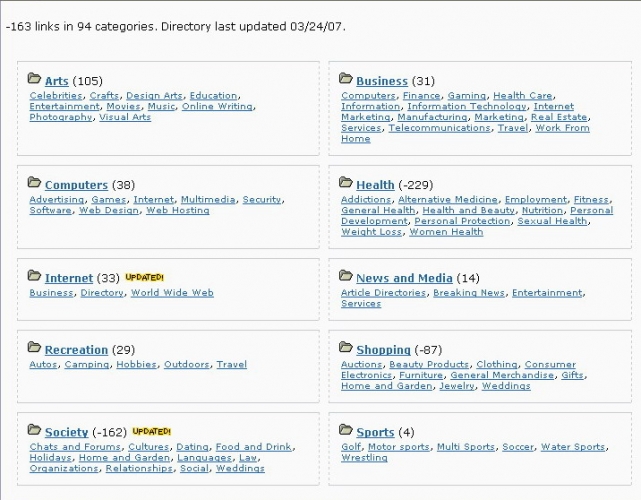Image resolution: width=641 pixels, height=500 pixels.
Task: Click the Computers category folder icon
Action: 35,183
